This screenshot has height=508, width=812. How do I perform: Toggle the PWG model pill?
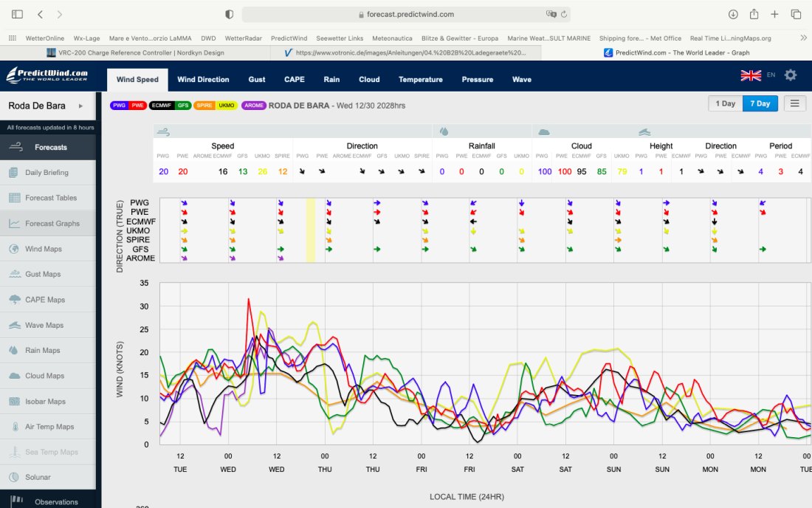coord(118,106)
